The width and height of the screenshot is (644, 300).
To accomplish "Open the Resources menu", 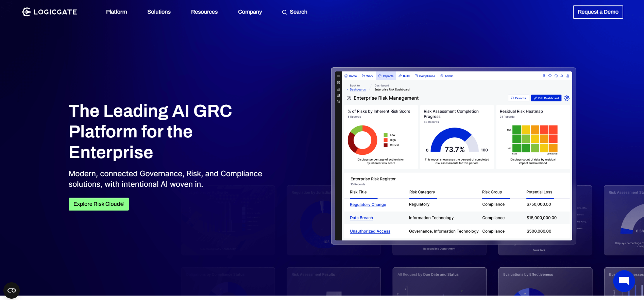I will [x=204, y=12].
